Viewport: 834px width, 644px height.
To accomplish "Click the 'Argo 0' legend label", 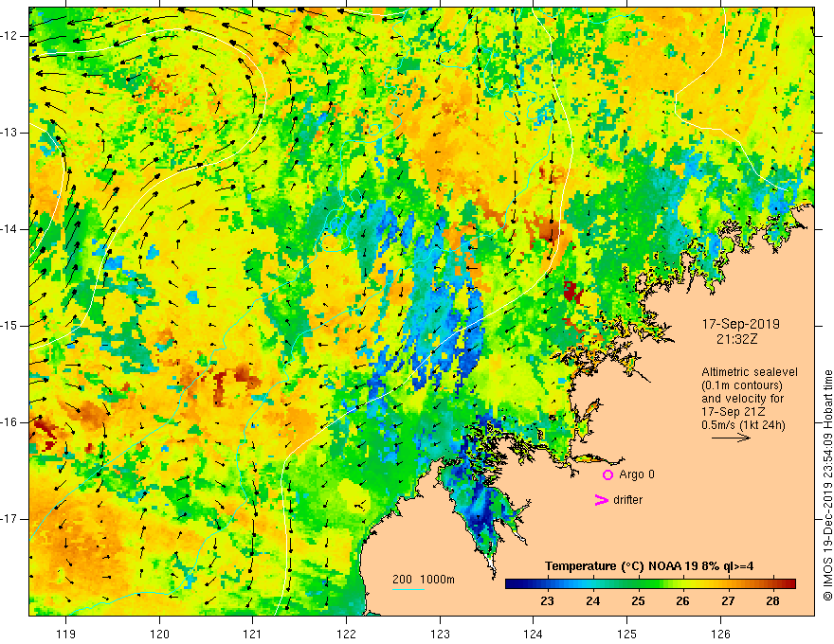I will pos(637,474).
